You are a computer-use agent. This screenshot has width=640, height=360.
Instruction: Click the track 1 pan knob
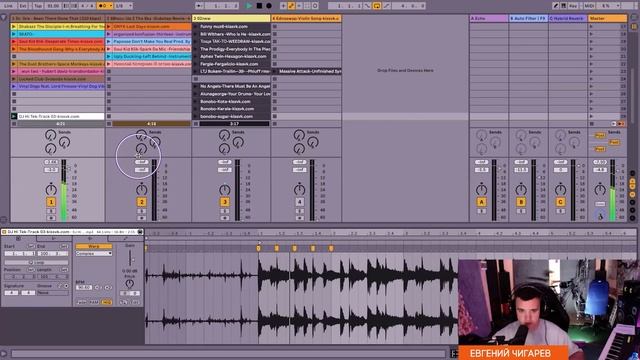click(x=51, y=189)
